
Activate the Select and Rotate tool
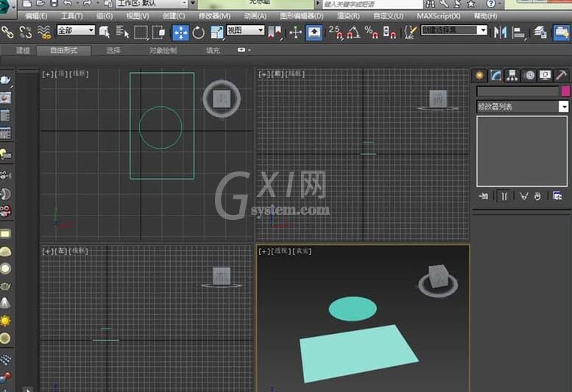click(199, 32)
